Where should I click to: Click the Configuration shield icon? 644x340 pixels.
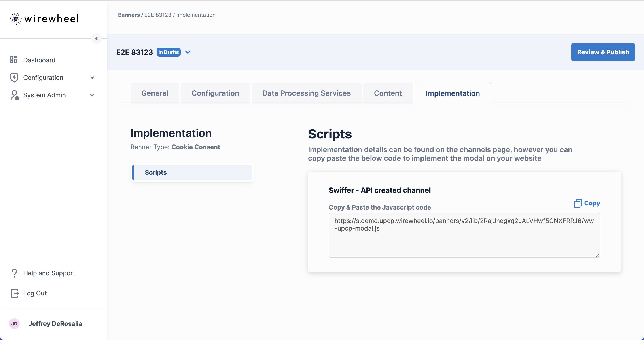tap(14, 77)
